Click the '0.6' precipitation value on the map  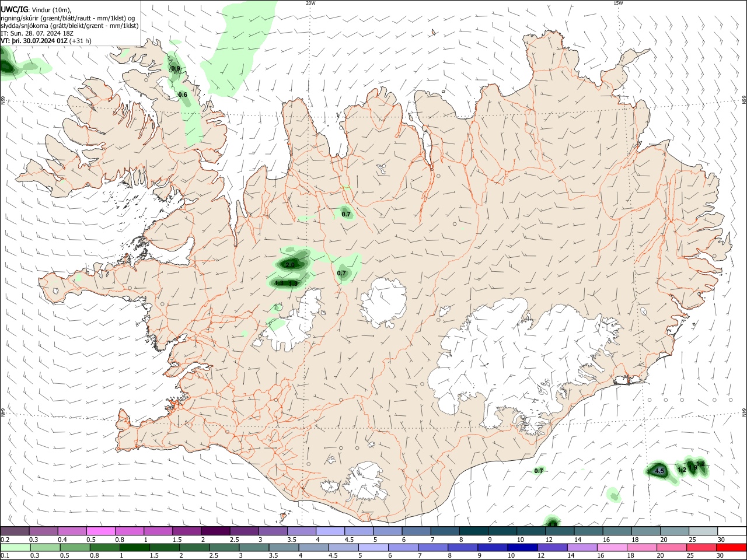coord(183,94)
